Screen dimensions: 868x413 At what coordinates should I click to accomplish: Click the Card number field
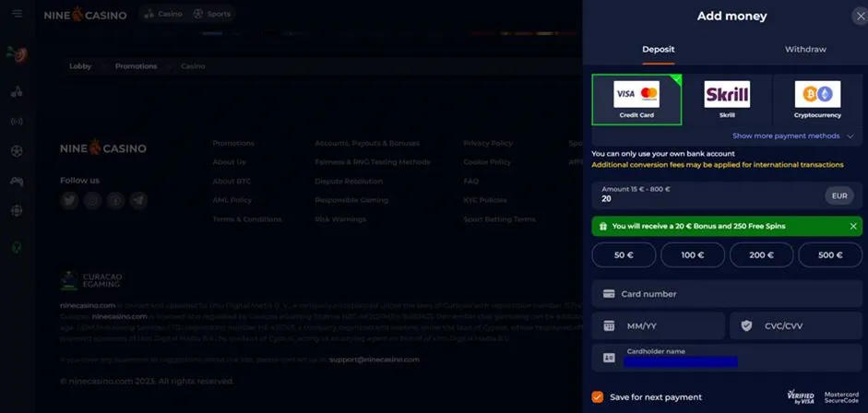(x=727, y=294)
